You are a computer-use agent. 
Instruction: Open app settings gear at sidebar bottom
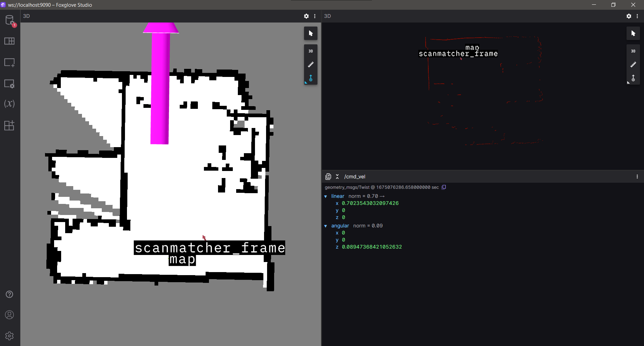9,336
